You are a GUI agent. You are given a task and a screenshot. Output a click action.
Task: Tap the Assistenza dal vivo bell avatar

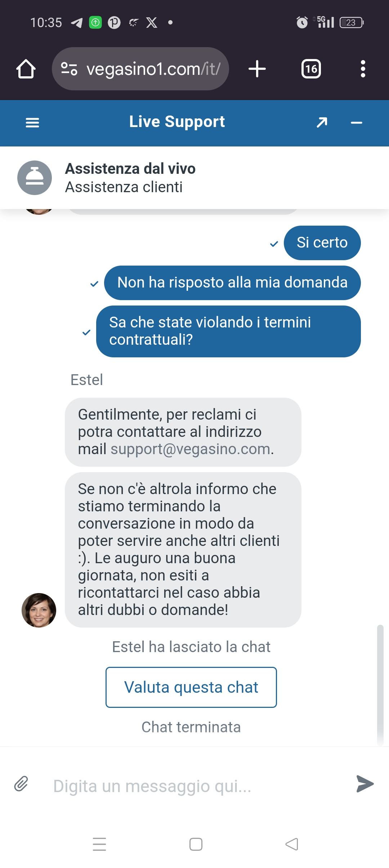[35, 178]
